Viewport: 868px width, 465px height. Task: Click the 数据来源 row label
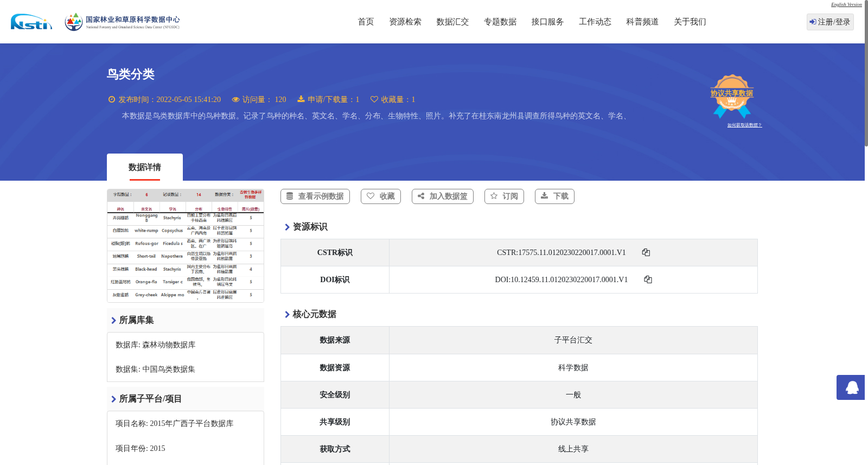(x=335, y=340)
